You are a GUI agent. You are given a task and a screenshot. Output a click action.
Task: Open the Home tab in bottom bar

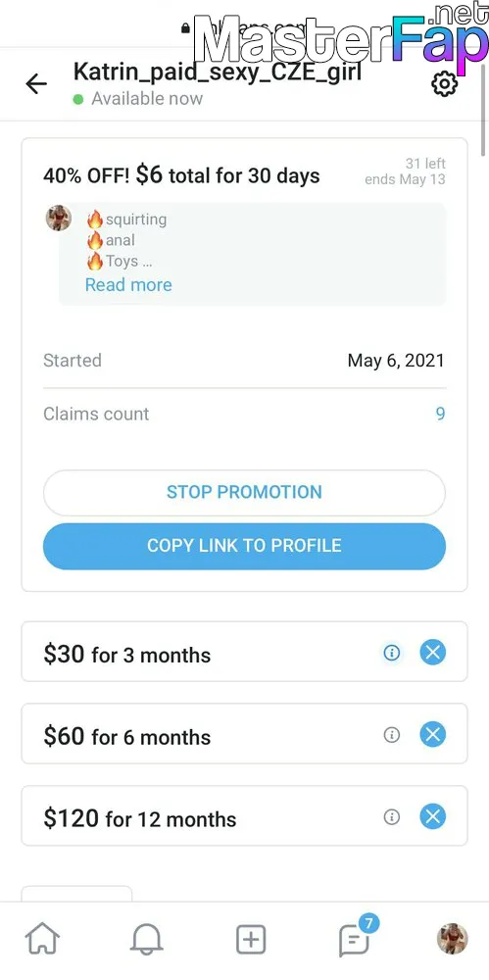42,939
